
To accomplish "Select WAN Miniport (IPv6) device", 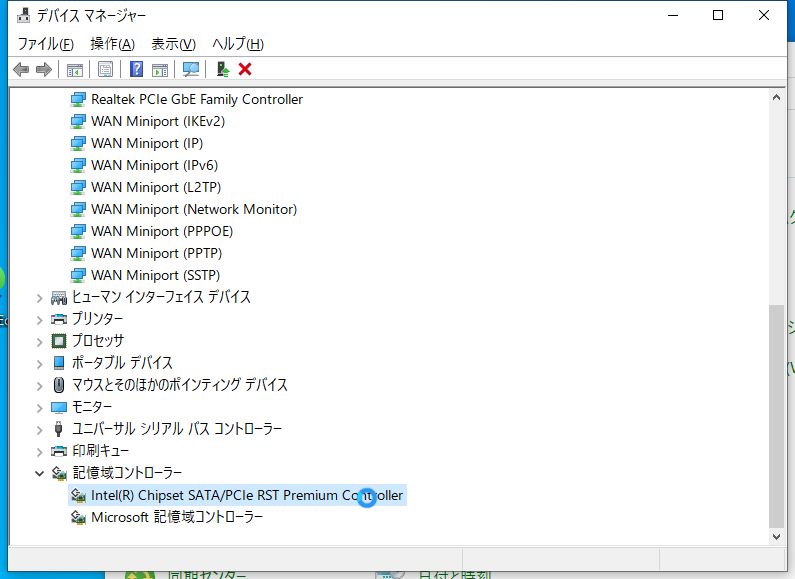I will (155, 165).
